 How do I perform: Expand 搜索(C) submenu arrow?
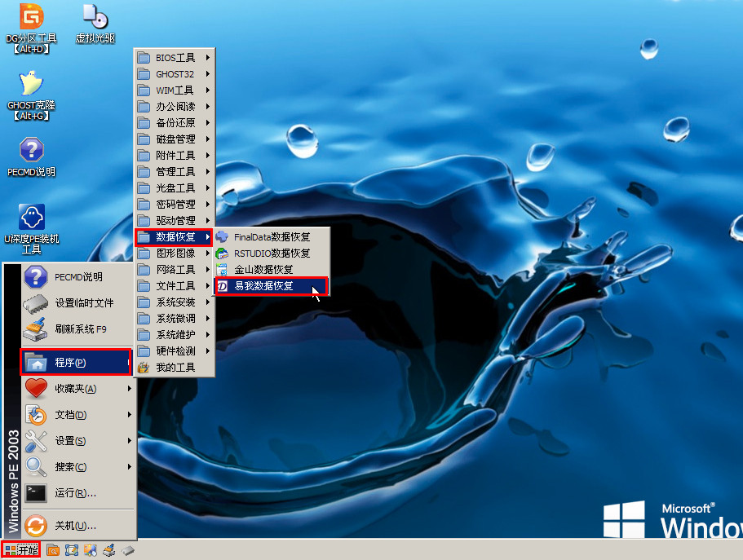coord(130,466)
